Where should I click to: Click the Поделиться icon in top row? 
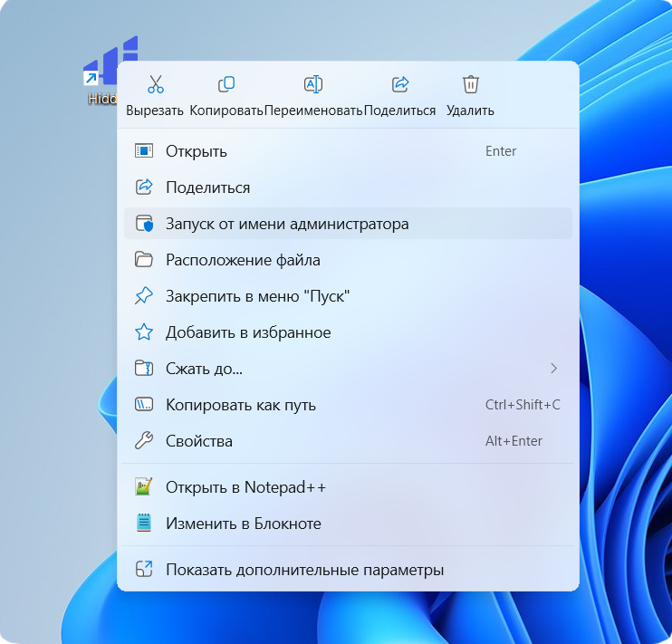[x=399, y=85]
